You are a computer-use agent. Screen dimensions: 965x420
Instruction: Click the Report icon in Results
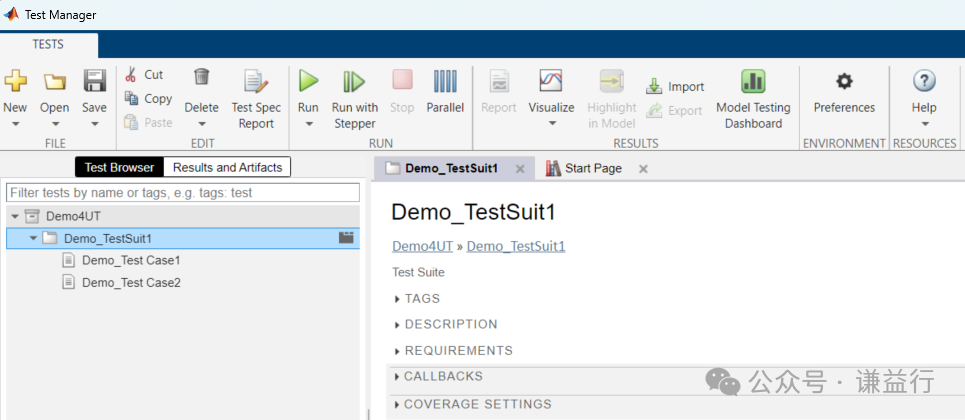(x=499, y=81)
